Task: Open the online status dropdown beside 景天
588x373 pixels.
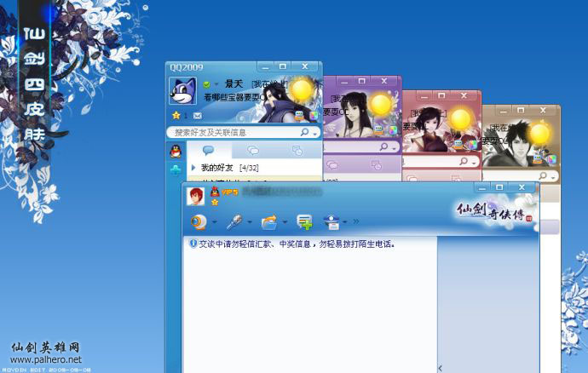Action: (x=216, y=84)
